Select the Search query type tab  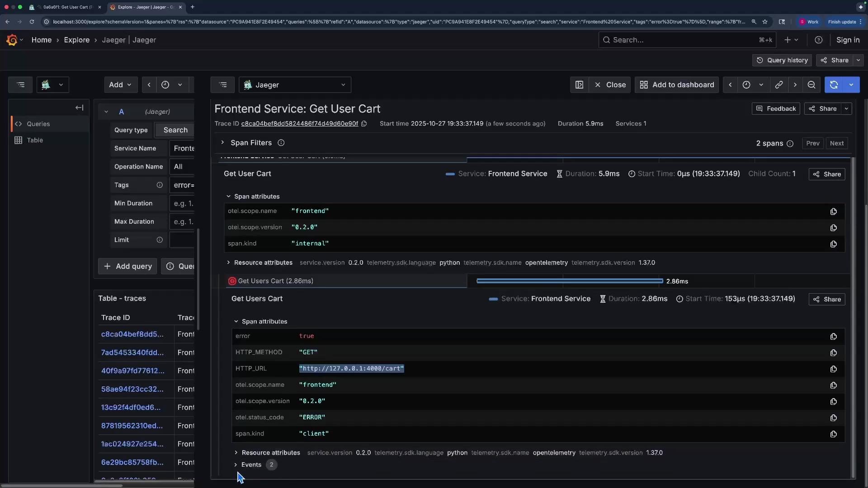[175, 130]
